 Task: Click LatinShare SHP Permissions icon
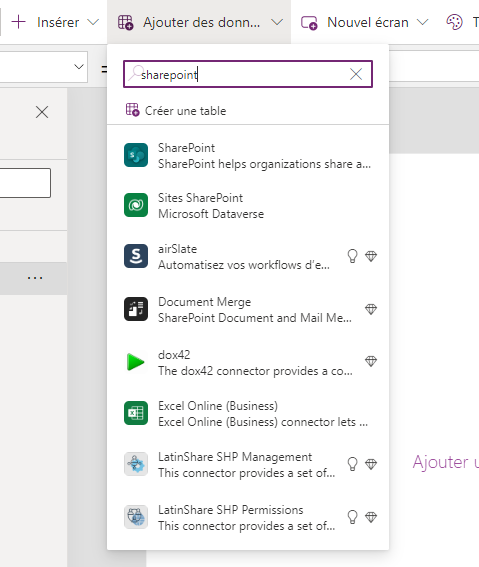click(136, 517)
